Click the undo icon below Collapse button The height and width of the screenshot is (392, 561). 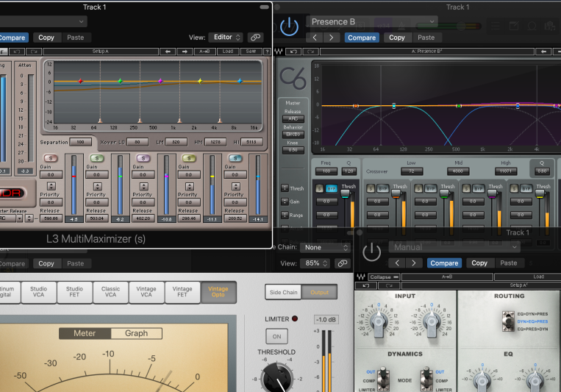pyautogui.click(x=365, y=285)
